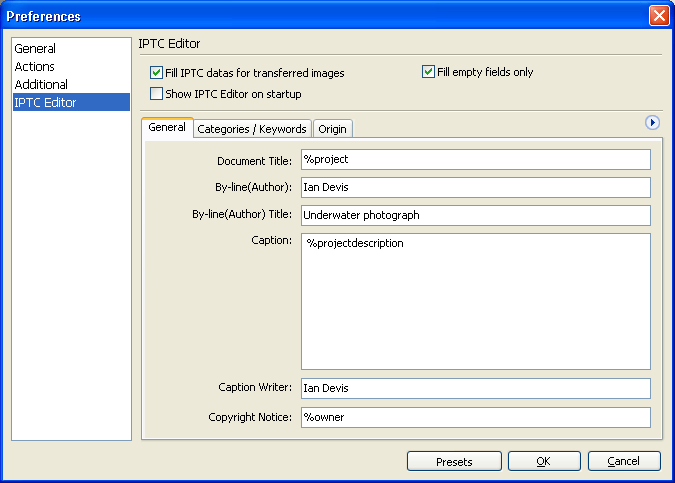Toggle Fill IPTC datas for transferred images
675x483 pixels.
[x=156, y=72]
